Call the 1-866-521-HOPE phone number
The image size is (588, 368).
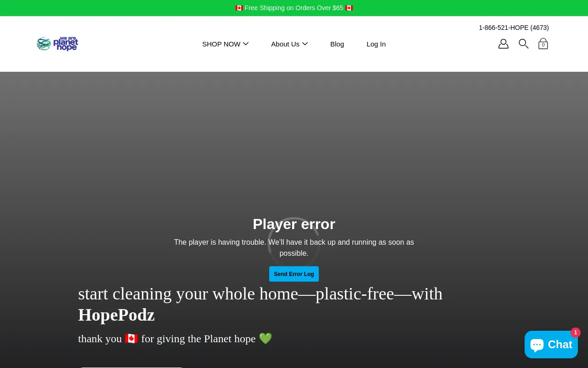click(x=514, y=28)
